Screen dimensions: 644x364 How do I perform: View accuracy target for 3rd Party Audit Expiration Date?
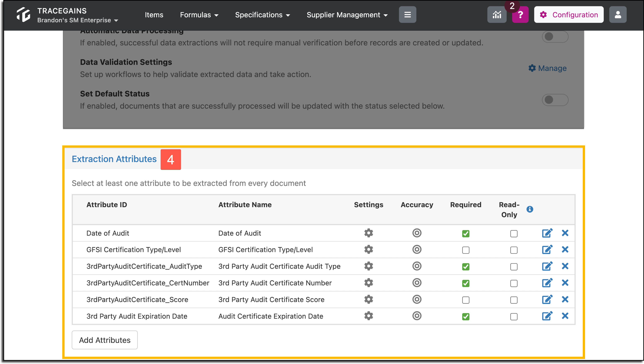point(417,316)
